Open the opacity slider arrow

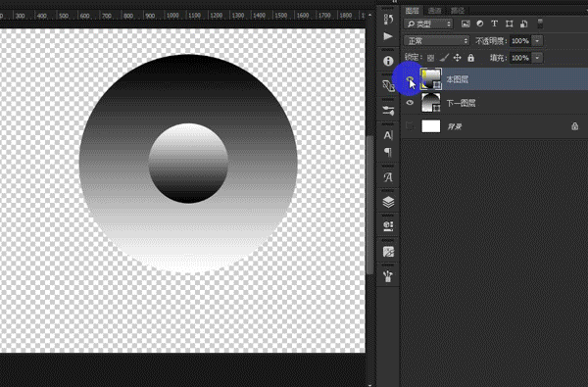[x=537, y=40]
